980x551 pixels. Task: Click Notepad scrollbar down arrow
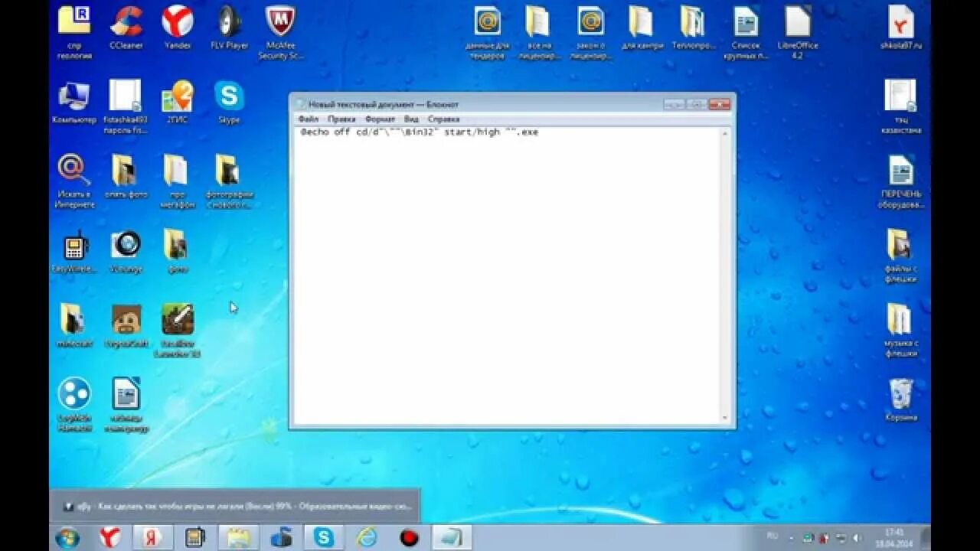click(x=724, y=418)
